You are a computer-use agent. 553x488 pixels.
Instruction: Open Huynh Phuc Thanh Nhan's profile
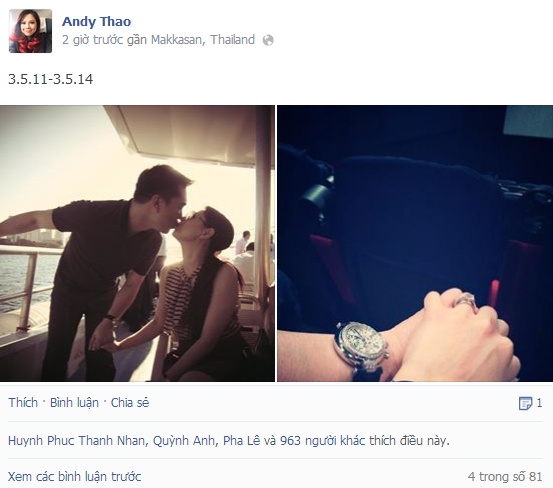coord(76,441)
